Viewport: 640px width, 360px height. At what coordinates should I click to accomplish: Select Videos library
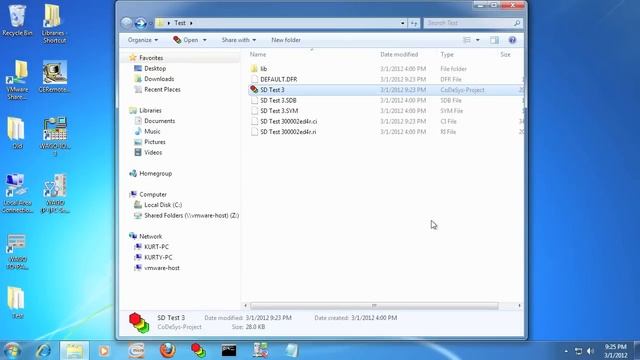click(153, 153)
